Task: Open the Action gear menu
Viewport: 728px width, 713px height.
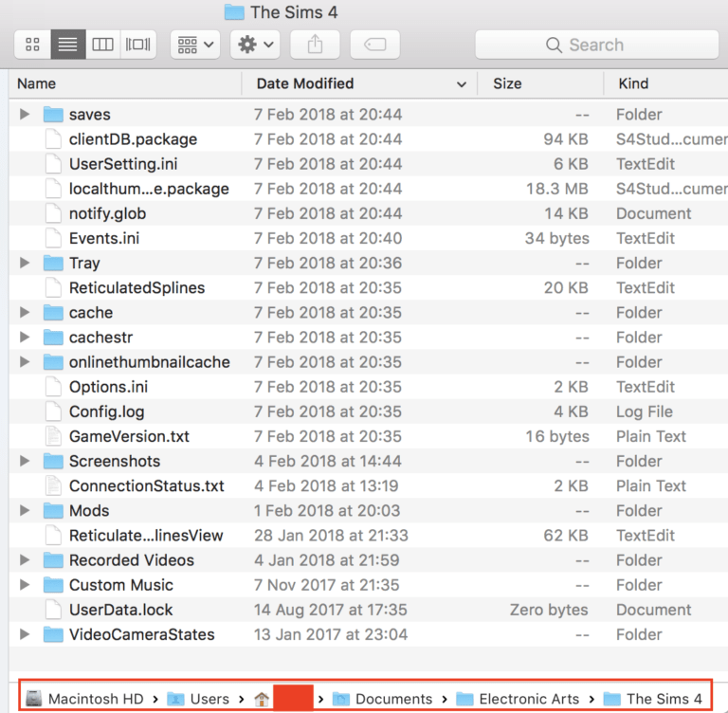Action: tap(255, 45)
